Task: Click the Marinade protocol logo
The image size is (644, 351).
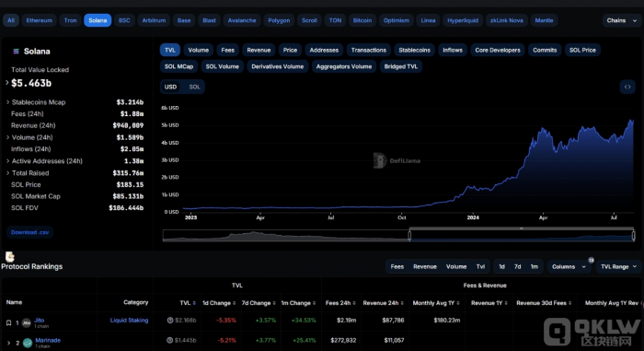Action: [x=28, y=343]
